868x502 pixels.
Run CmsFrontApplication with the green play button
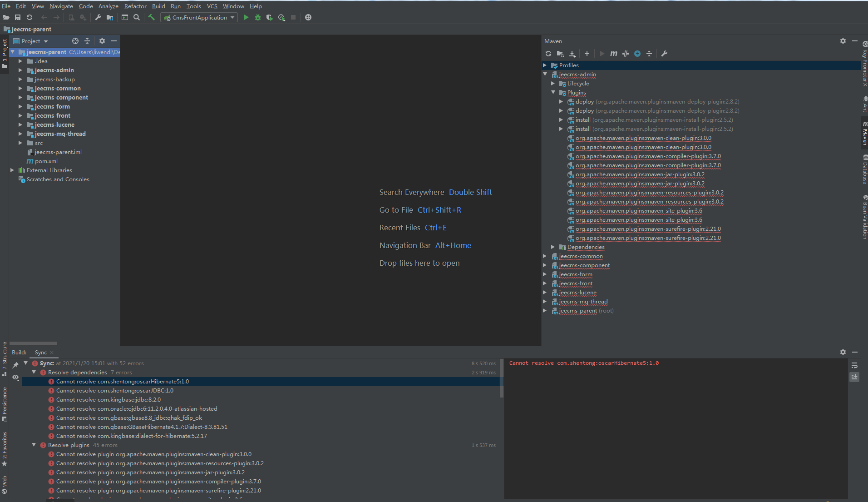[x=246, y=17]
